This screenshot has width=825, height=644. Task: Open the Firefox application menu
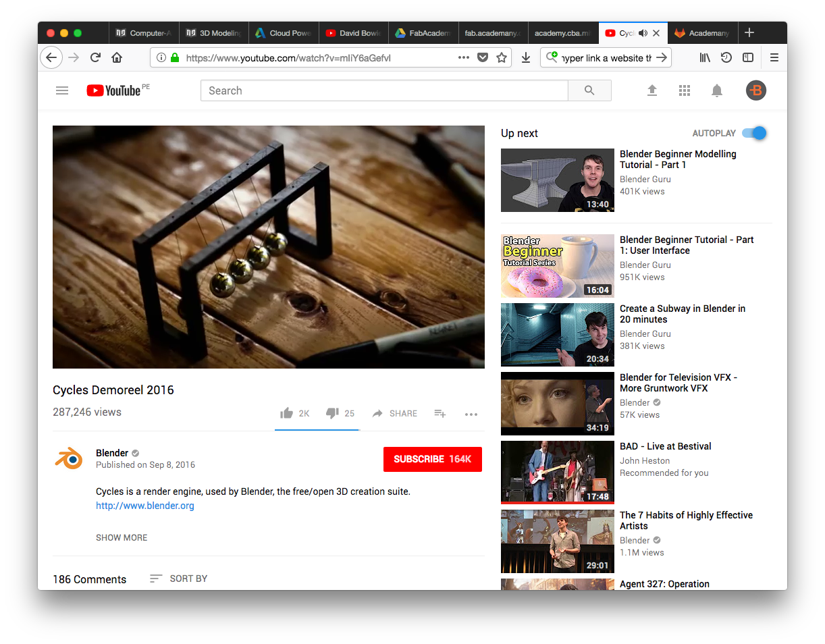(x=774, y=57)
